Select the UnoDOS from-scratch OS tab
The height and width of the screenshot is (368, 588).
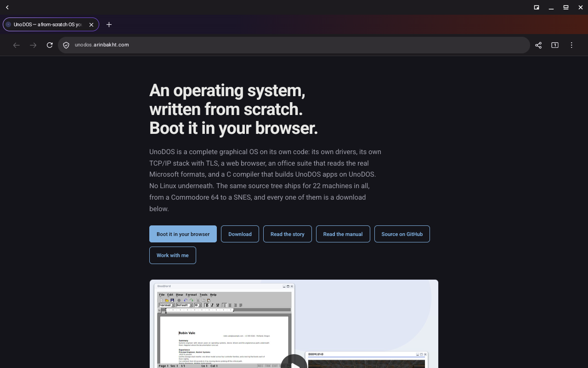pyautogui.click(x=51, y=24)
